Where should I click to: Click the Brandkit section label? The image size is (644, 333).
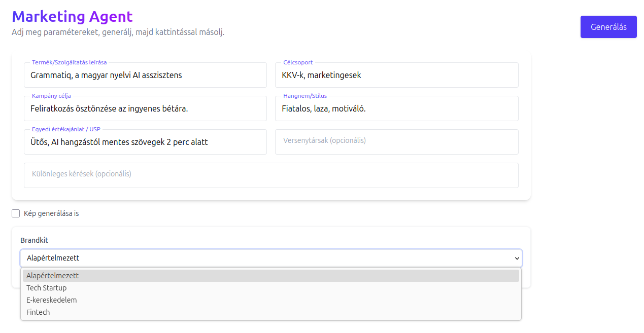click(x=34, y=240)
